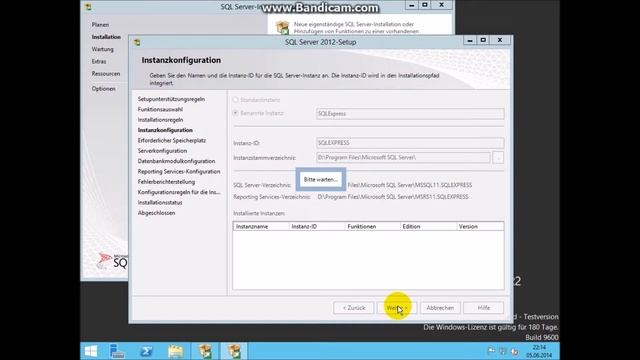Select Installationsstatus step
The height and width of the screenshot is (360, 640).
(160, 202)
